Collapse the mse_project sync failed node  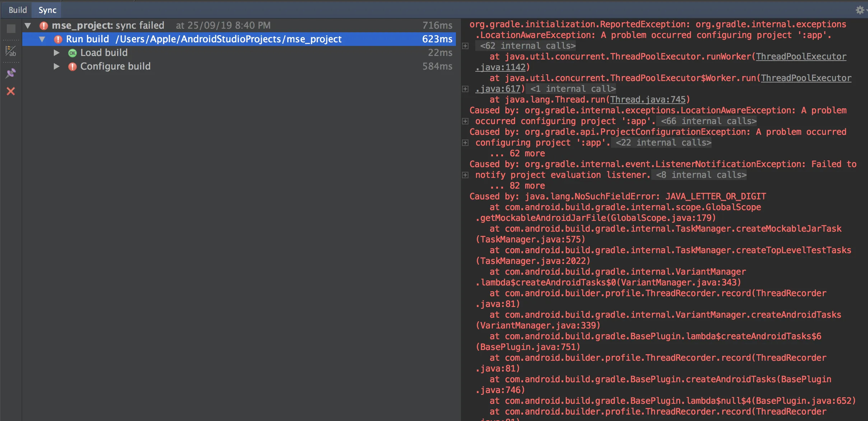[x=28, y=25]
